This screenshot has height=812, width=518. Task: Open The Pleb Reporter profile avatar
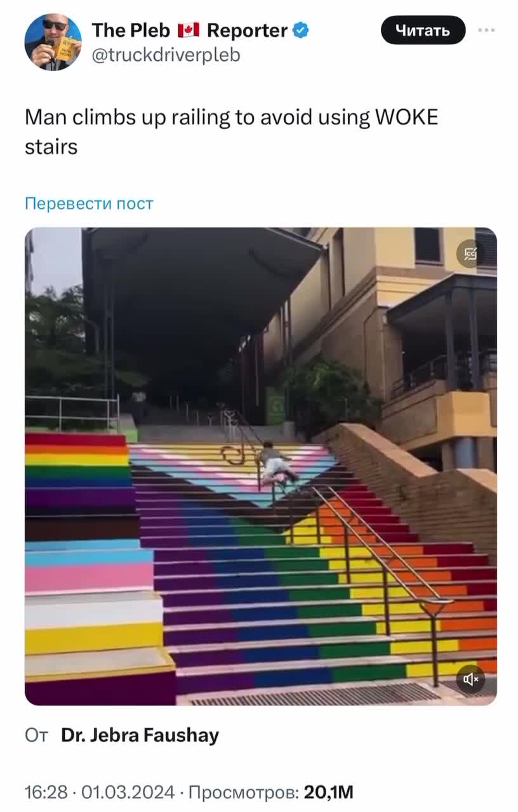tap(53, 42)
